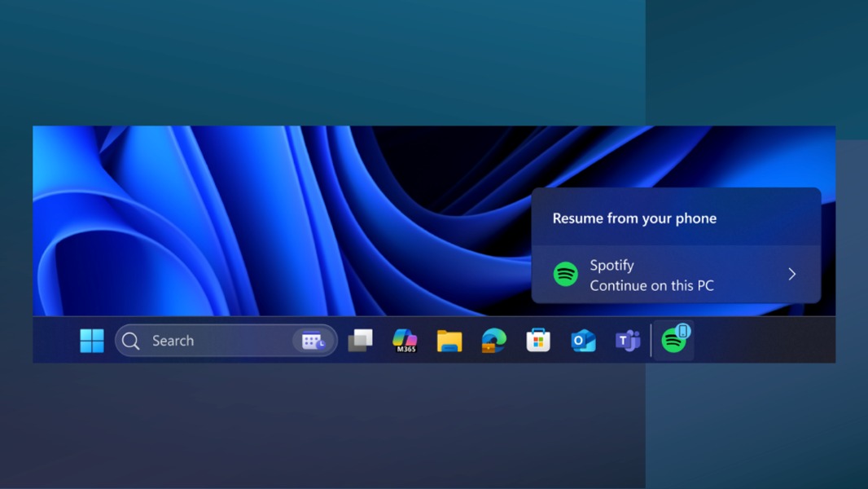This screenshot has width=868, height=489.
Task: Click the Resume from your phone header
Action: (635, 218)
